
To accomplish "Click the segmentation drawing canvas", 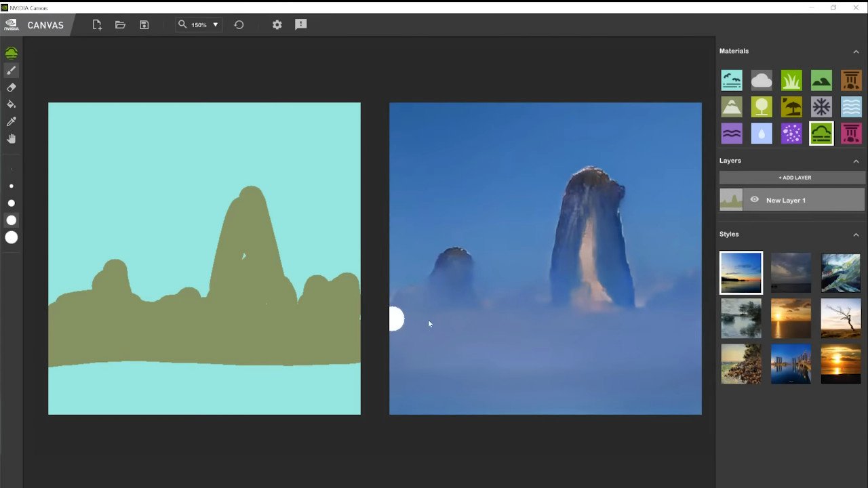I will (x=204, y=258).
